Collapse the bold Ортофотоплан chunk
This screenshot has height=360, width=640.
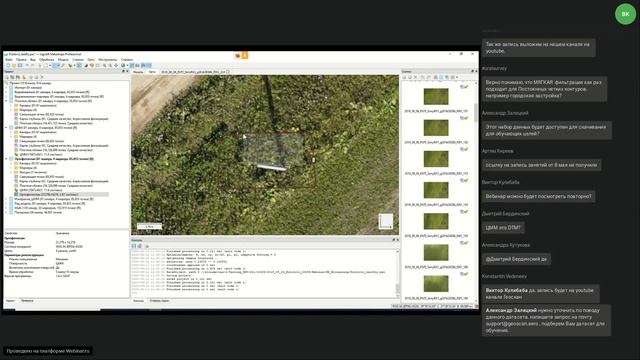click(6, 159)
